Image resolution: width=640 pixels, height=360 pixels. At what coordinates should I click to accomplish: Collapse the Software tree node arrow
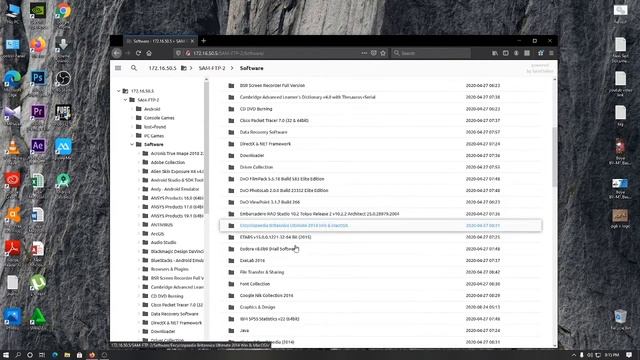(x=132, y=144)
